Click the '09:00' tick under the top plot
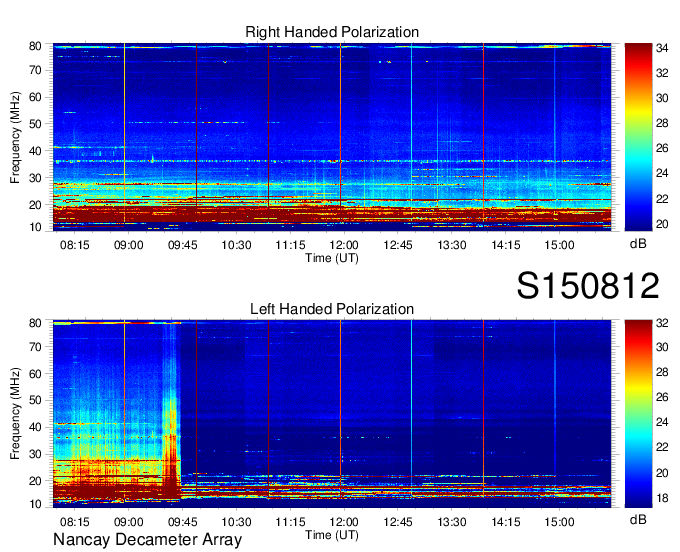 pos(129,245)
